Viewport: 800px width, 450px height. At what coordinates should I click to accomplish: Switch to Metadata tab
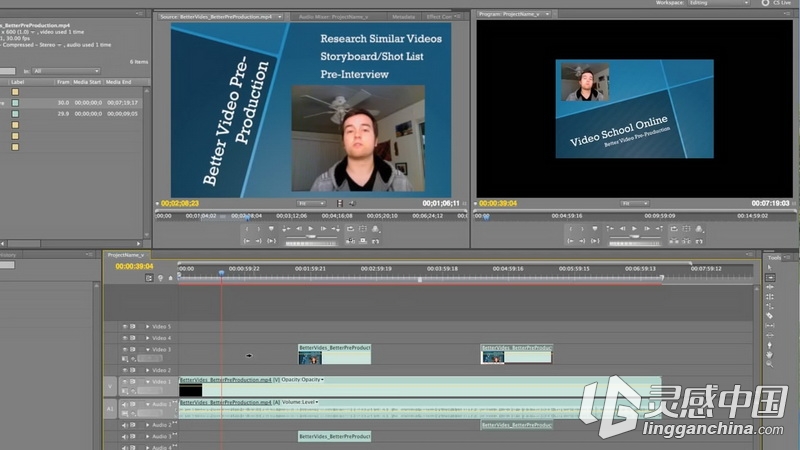(403, 17)
